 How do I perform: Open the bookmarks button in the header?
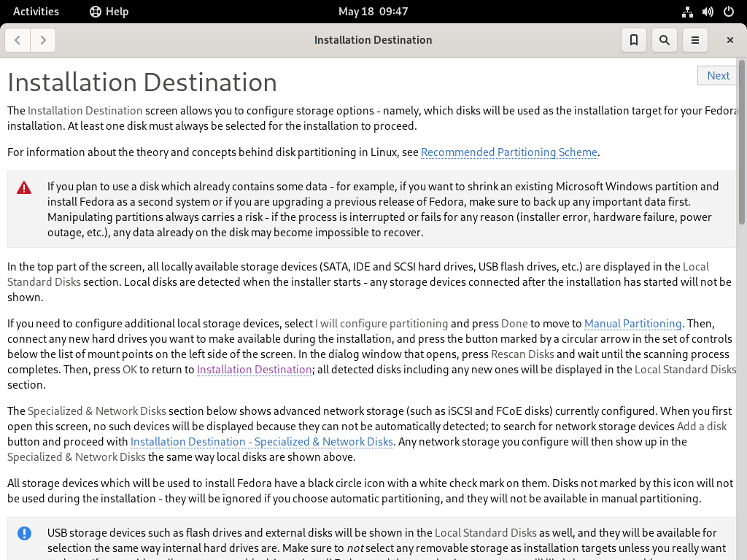(634, 40)
